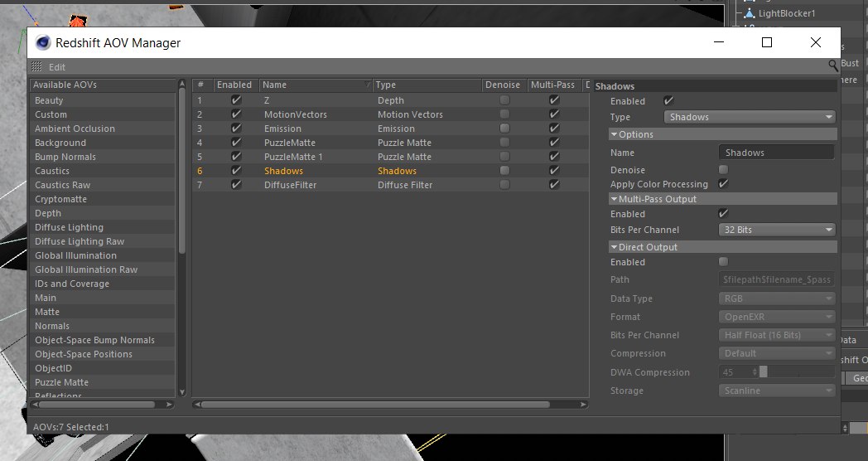Viewport: 868px width, 461px height.
Task: Click the Path field with $filepath$filename
Action: tap(777, 279)
